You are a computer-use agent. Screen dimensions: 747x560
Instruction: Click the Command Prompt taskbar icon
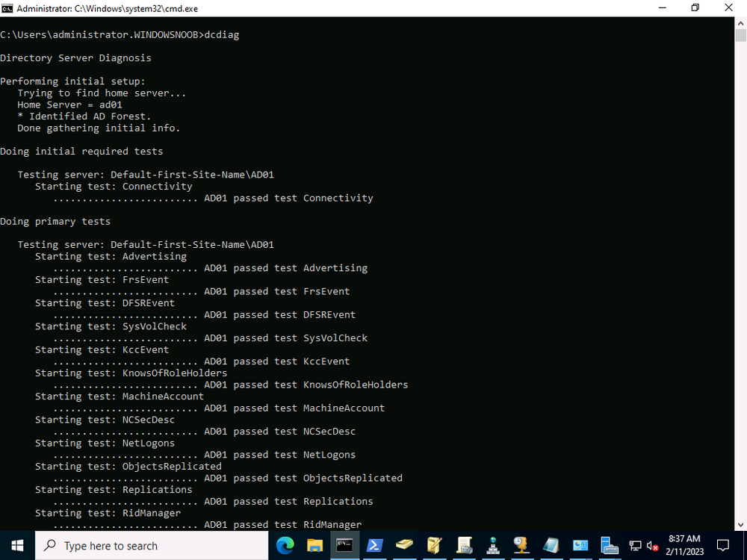click(x=344, y=545)
